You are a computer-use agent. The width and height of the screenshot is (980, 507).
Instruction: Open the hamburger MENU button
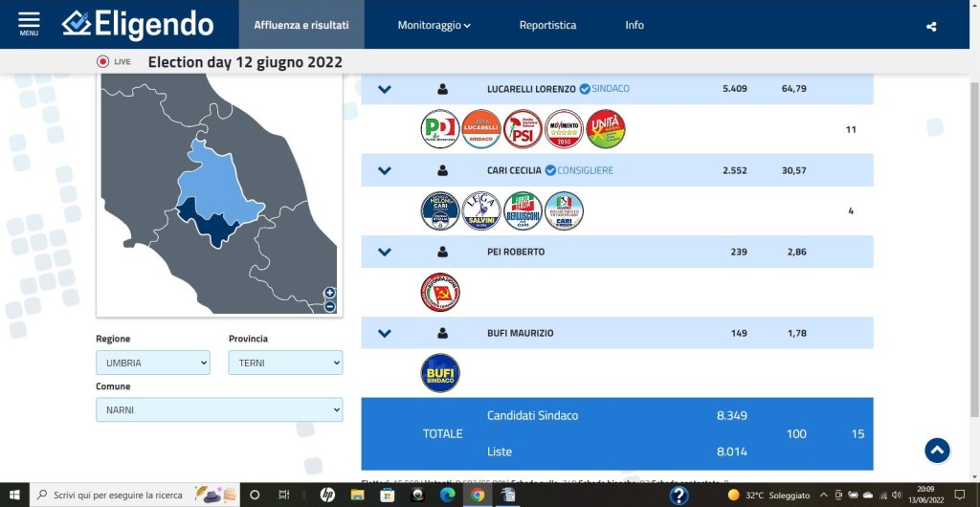coord(29,24)
